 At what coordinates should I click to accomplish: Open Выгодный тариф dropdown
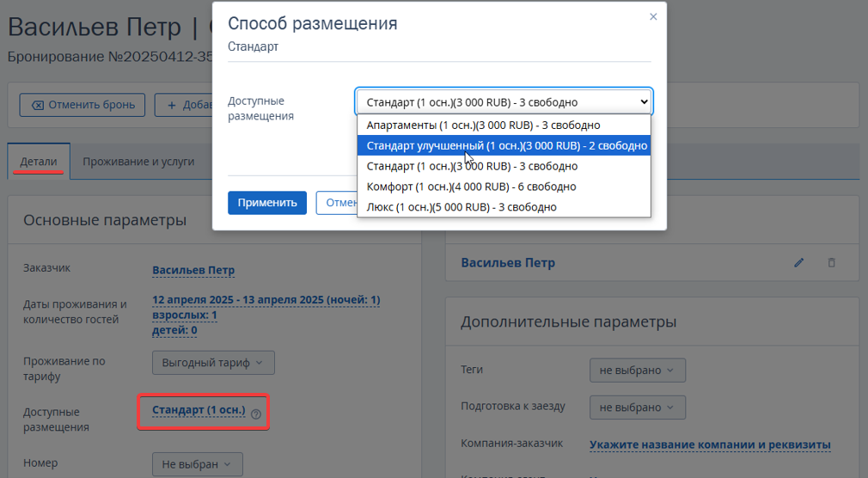(x=213, y=363)
